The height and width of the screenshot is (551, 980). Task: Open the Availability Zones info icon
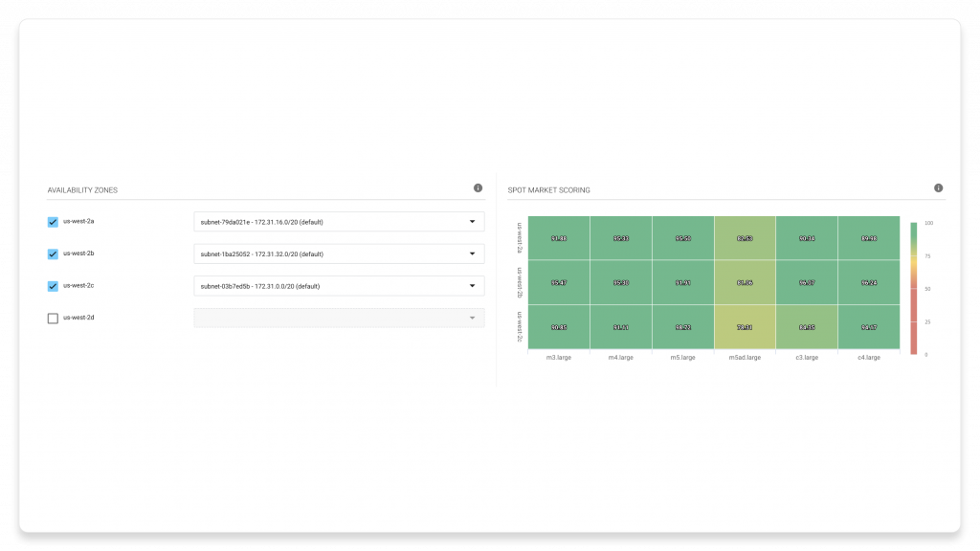[x=478, y=188]
